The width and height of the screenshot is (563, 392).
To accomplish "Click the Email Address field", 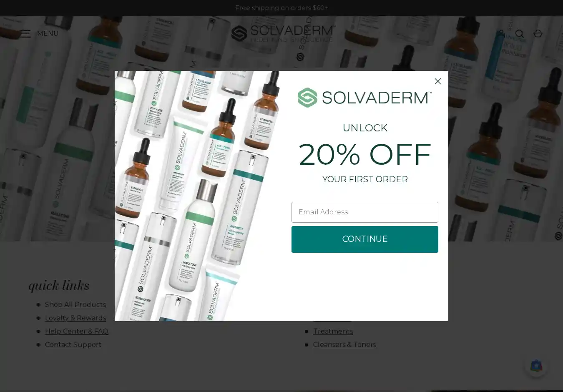I will [364, 212].
